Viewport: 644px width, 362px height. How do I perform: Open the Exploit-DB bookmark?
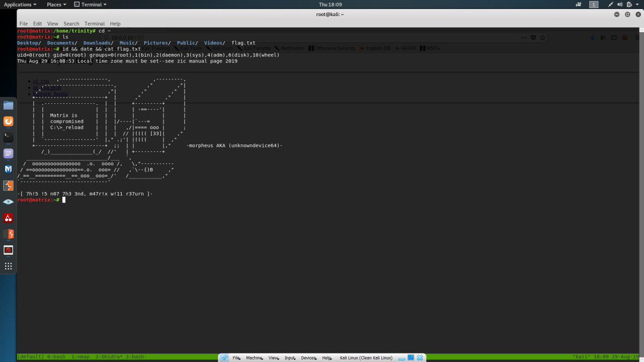click(378, 48)
